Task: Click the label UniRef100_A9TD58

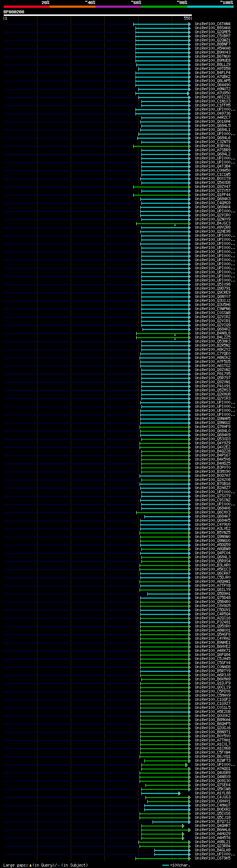Action: [x=213, y=68]
